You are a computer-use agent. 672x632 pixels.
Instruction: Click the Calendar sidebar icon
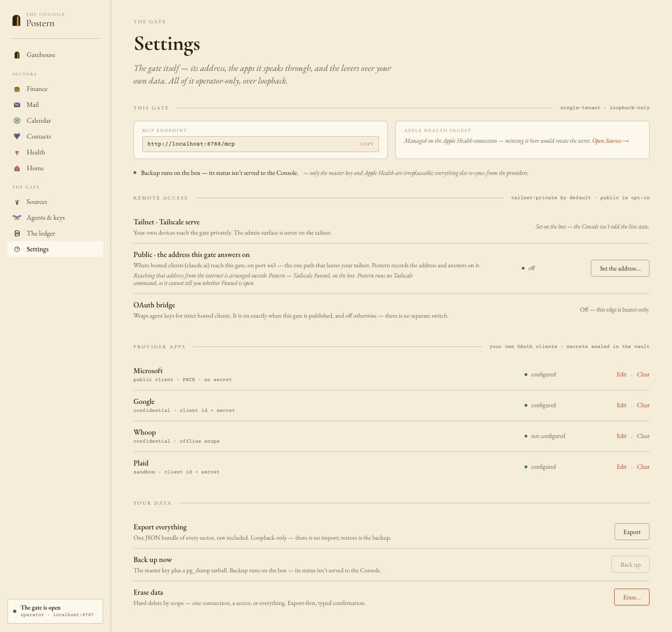17,121
